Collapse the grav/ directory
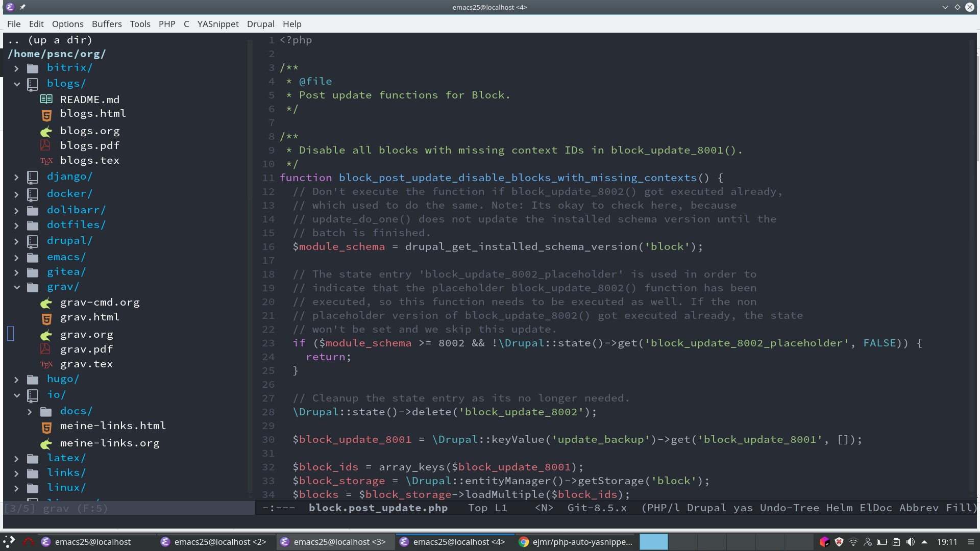980x551 pixels. (x=16, y=287)
